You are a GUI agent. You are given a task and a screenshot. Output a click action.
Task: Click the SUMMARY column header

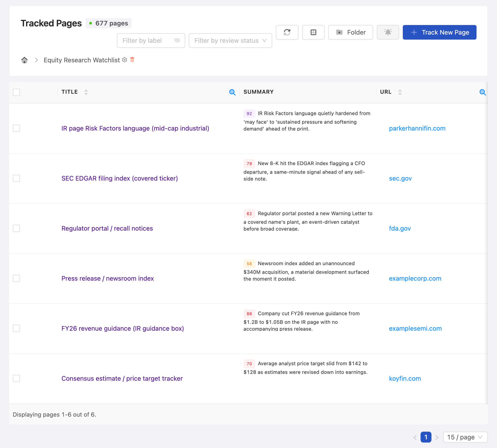click(x=259, y=92)
